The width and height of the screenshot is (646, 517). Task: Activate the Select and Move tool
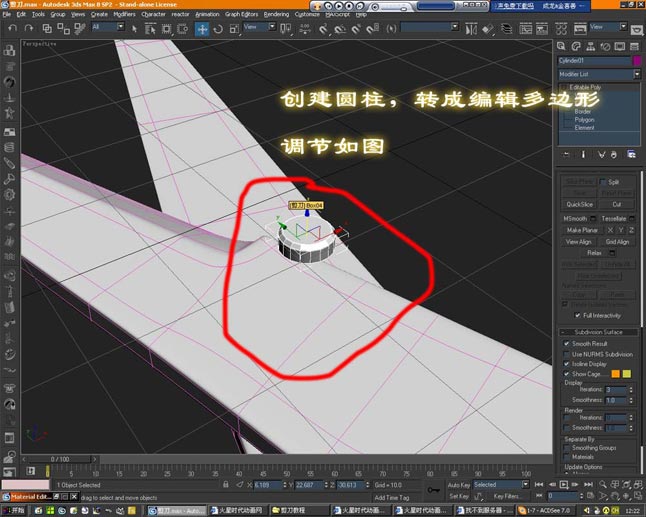202,29
